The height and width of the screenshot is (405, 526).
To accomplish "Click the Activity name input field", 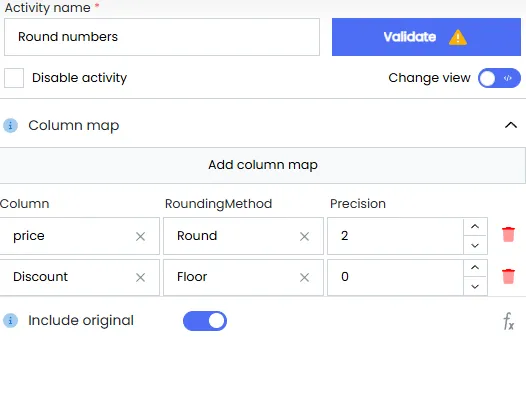I will (x=162, y=37).
